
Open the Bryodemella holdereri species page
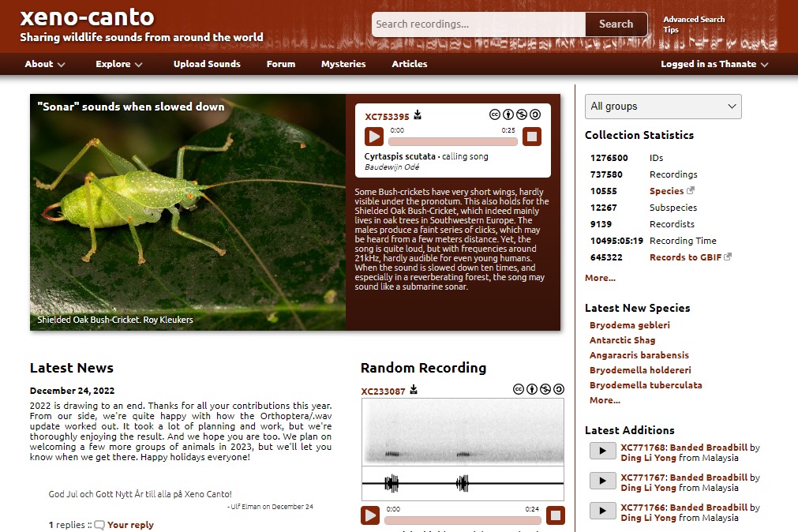[640, 370]
